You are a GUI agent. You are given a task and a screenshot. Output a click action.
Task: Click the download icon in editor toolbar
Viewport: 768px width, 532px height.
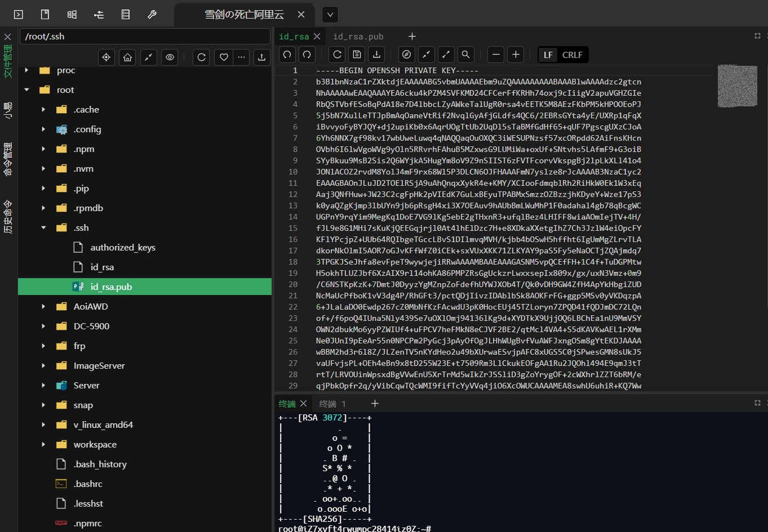pyautogui.click(x=376, y=55)
